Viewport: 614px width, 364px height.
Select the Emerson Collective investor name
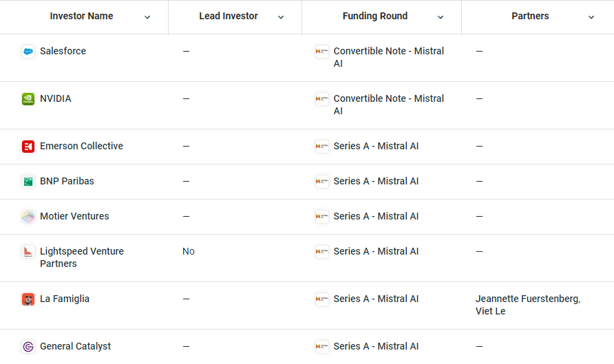[x=81, y=146]
